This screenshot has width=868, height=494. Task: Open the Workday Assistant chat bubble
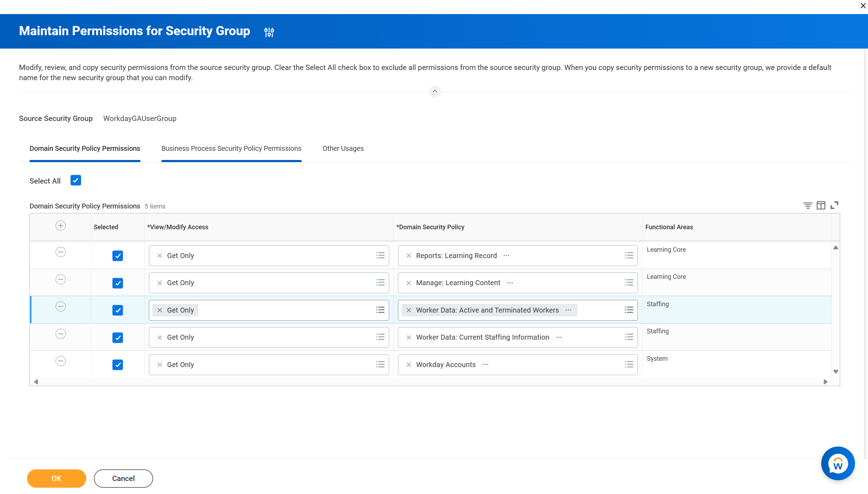(x=838, y=463)
